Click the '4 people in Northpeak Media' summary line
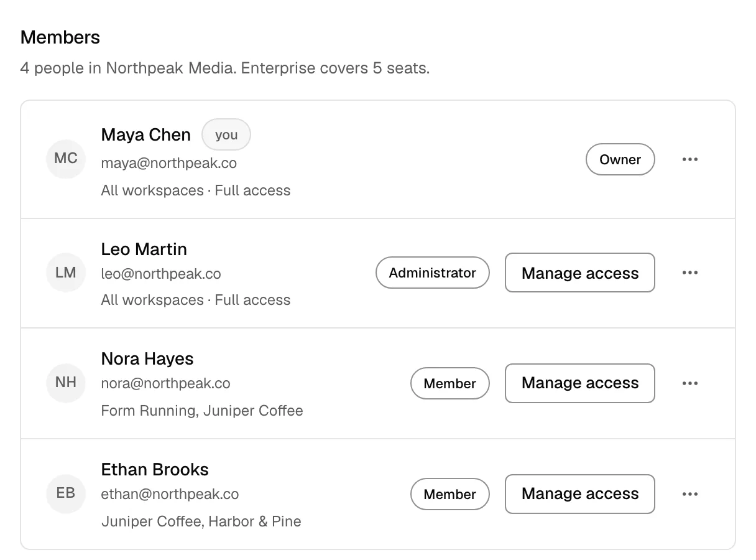The height and width of the screenshot is (560, 756). [225, 68]
